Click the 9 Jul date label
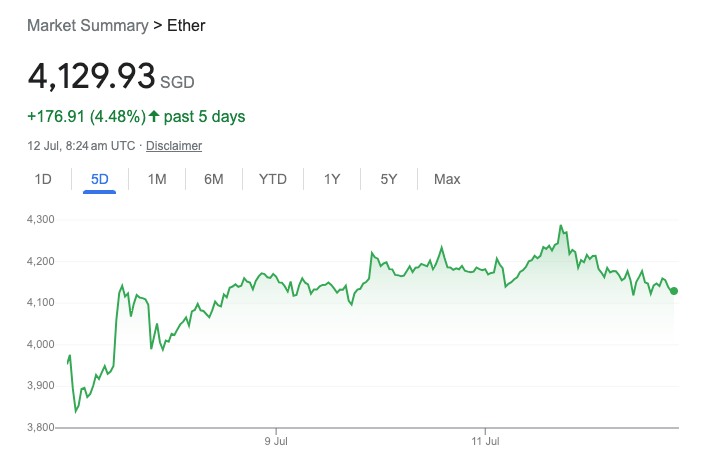 pos(277,440)
